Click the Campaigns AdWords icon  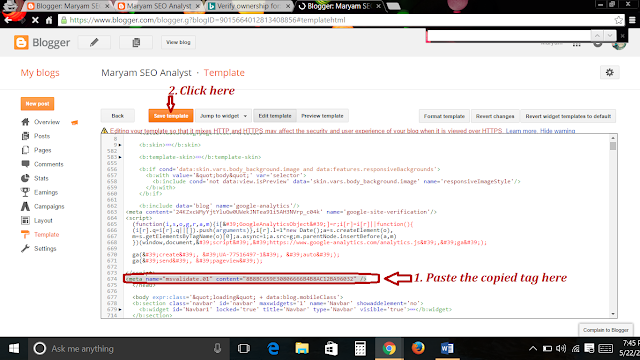[25, 207]
